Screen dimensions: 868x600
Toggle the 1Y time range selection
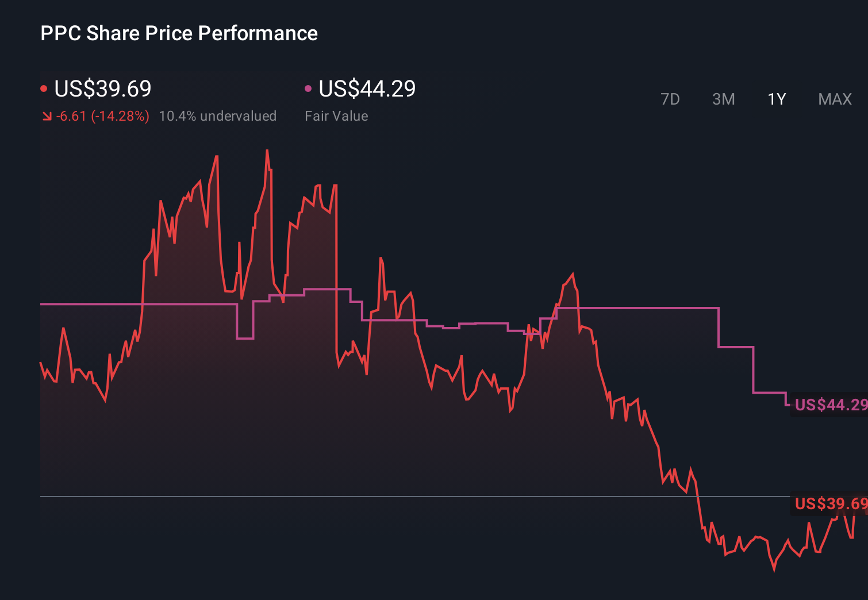[x=776, y=99]
